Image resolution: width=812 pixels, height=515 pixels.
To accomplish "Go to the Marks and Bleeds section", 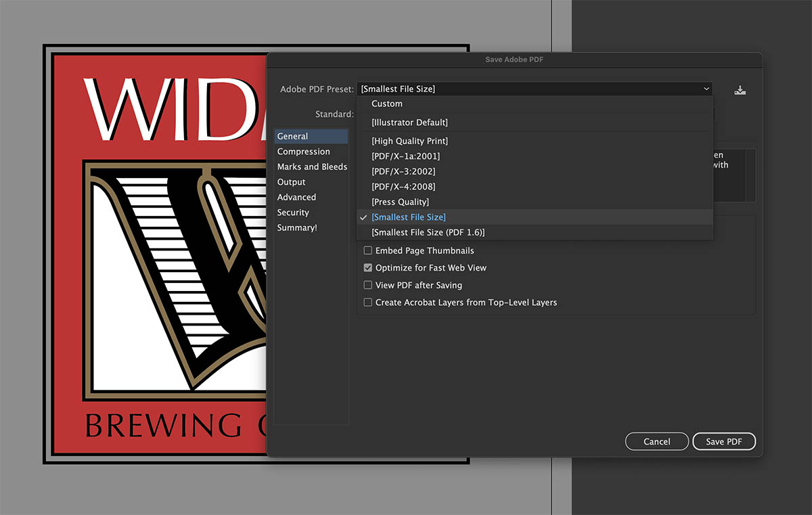I will tap(311, 166).
